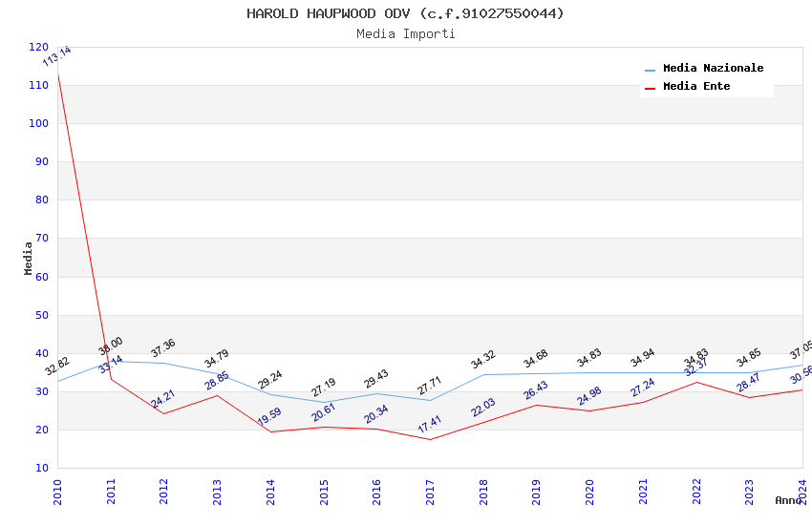Screen dimensions: 812x525
Task: Click the 2011 x-axis year label
Action: (x=111, y=493)
